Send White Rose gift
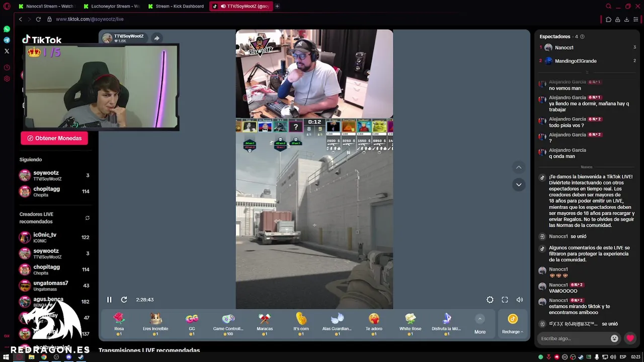This screenshot has width=644, height=362. (410, 324)
